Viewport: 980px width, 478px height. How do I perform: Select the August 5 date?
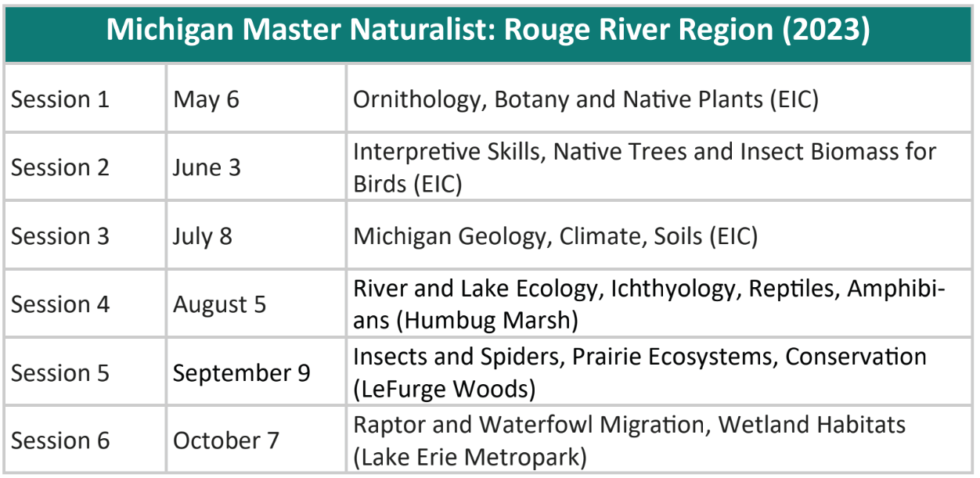point(220,304)
